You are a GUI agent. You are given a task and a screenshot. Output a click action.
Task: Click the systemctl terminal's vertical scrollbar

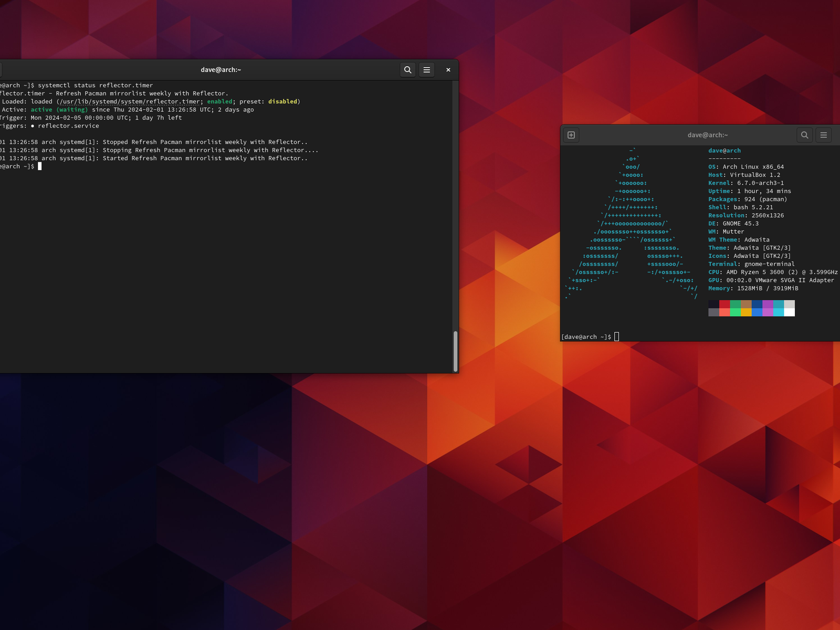click(x=455, y=351)
